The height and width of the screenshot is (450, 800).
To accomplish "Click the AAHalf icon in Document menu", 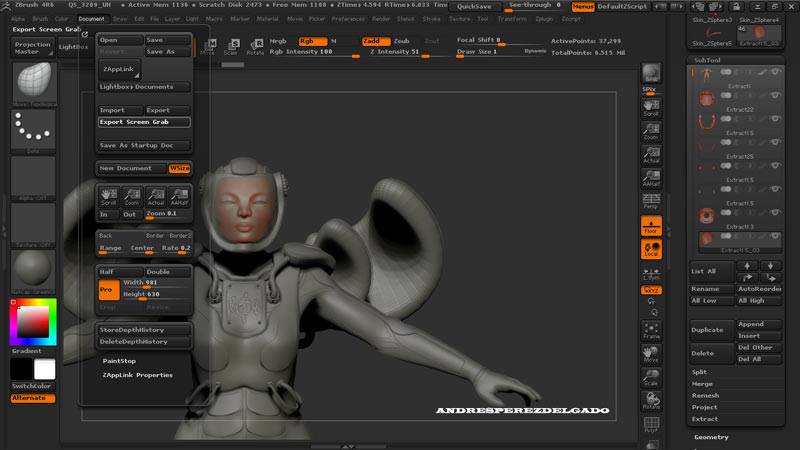I will point(179,197).
